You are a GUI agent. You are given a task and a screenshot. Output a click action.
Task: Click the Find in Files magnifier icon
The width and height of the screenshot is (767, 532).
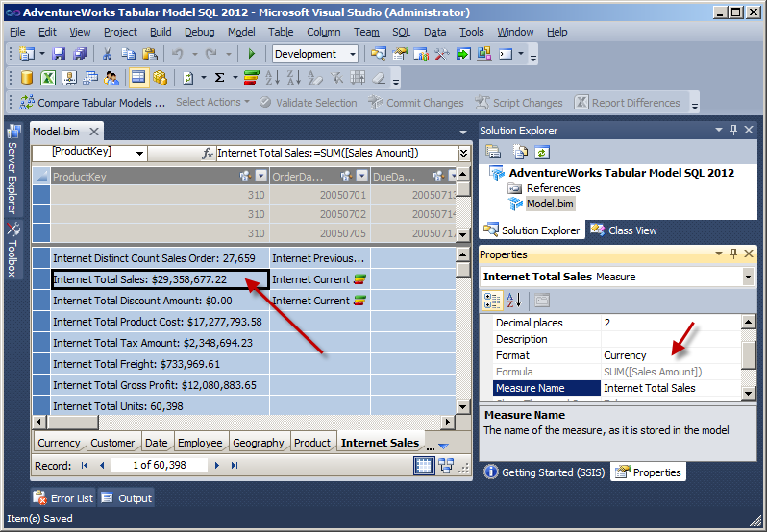(378, 54)
